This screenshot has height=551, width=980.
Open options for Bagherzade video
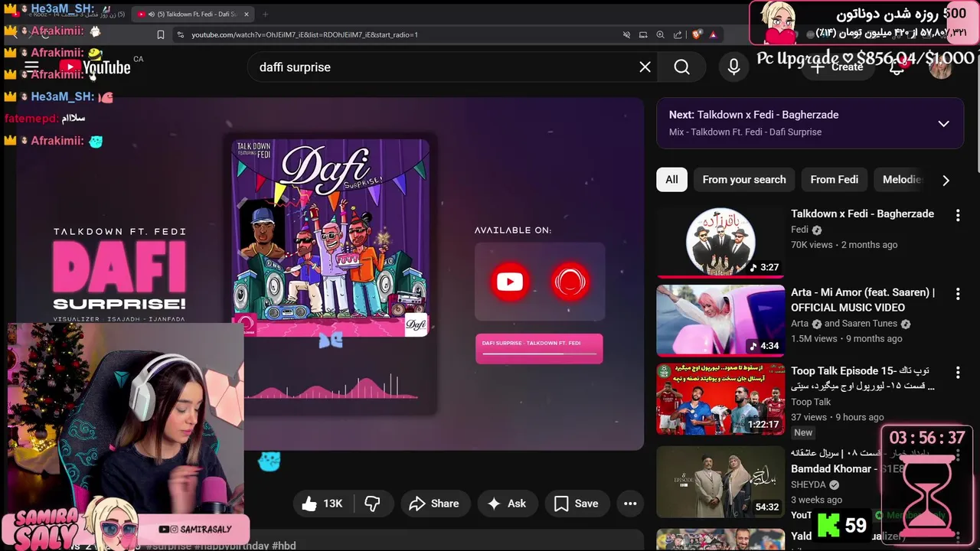pyautogui.click(x=957, y=216)
